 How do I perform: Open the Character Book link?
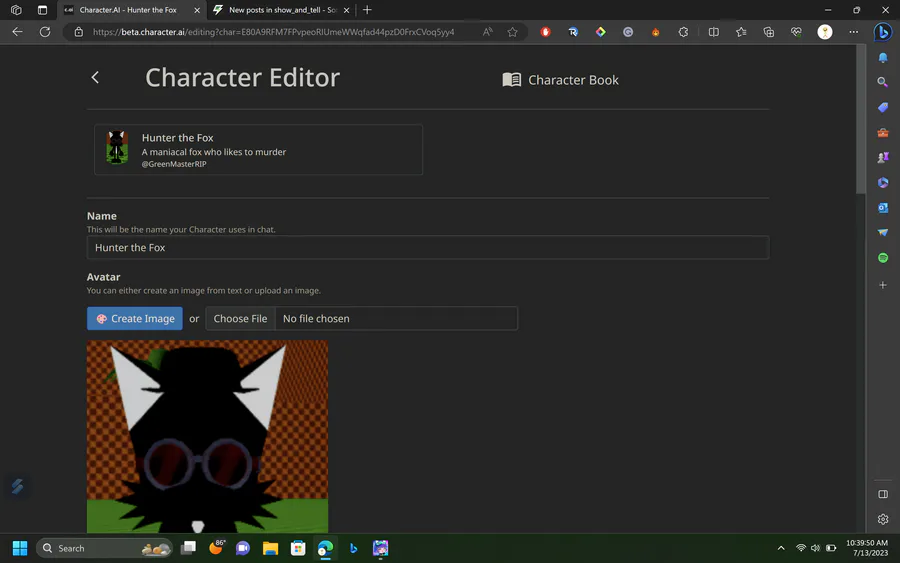tap(560, 80)
